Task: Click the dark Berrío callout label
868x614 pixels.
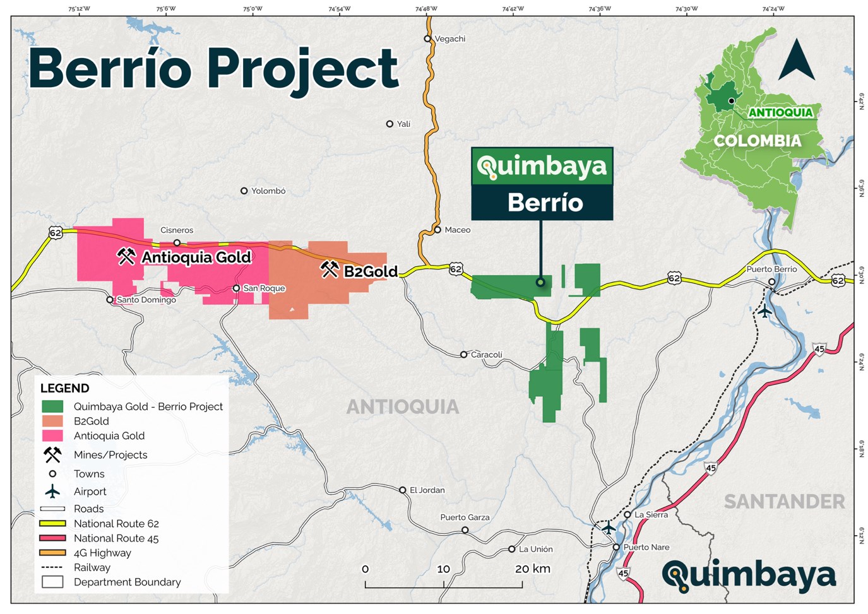Action: 542,203
